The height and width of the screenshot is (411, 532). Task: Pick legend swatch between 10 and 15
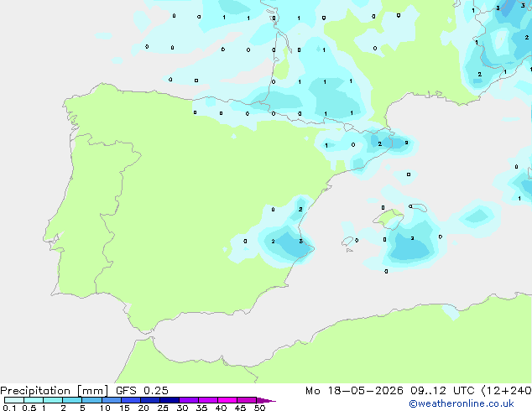pos(112,400)
